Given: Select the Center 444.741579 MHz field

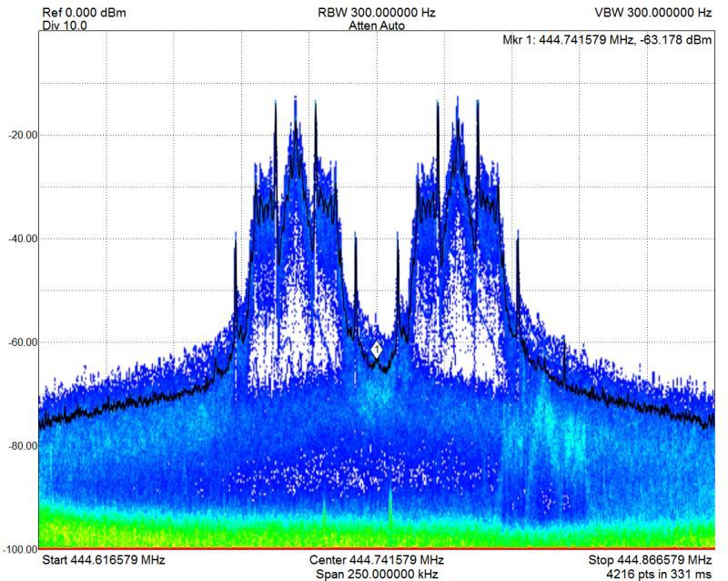Looking at the screenshot, I should click(376, 559).
